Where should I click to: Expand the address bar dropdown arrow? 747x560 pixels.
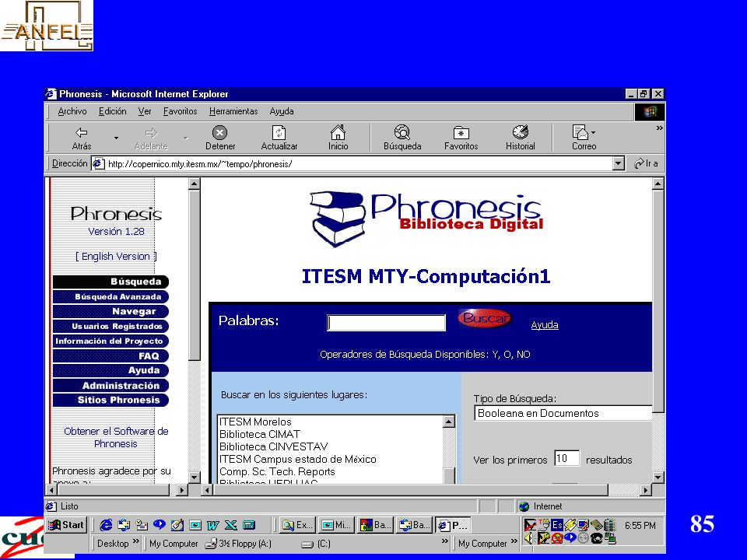(x=618, y=164)
